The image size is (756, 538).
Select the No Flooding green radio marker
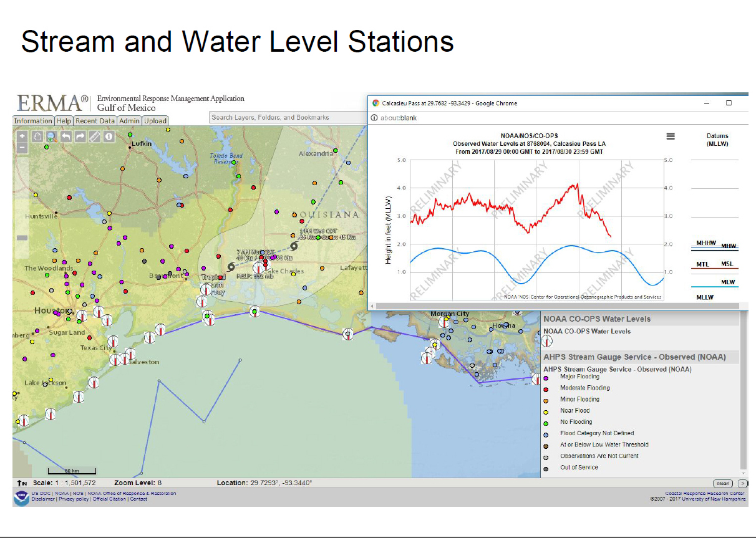point(546,423)
